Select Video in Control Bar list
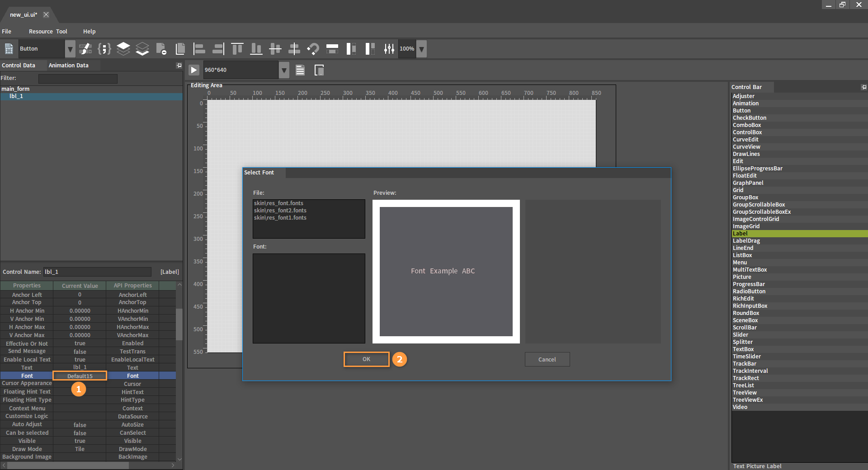The image size is (868, 470). (x=799, y=407)
